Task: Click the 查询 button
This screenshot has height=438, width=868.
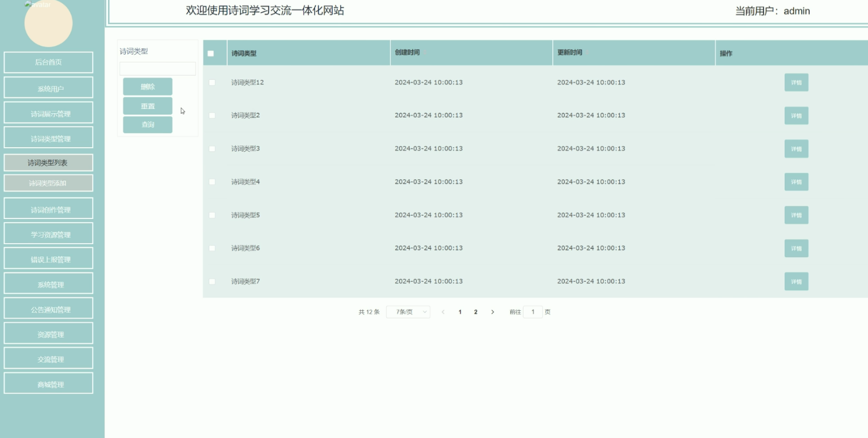Action: (148, 125)
